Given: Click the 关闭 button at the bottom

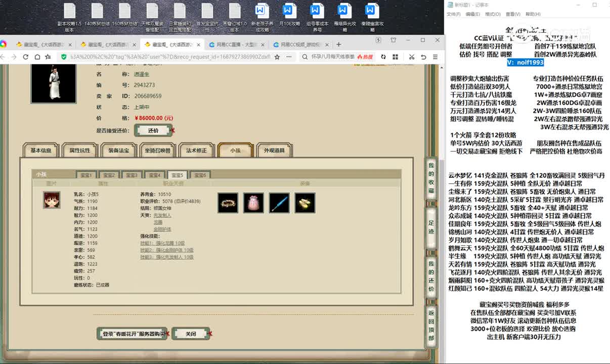Looking at the screenshot, I should pos(191,334).
